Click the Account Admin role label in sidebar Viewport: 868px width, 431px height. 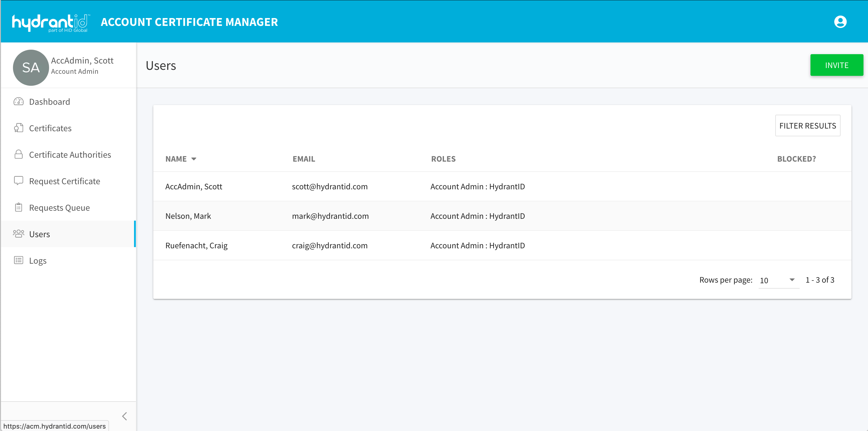74,71
